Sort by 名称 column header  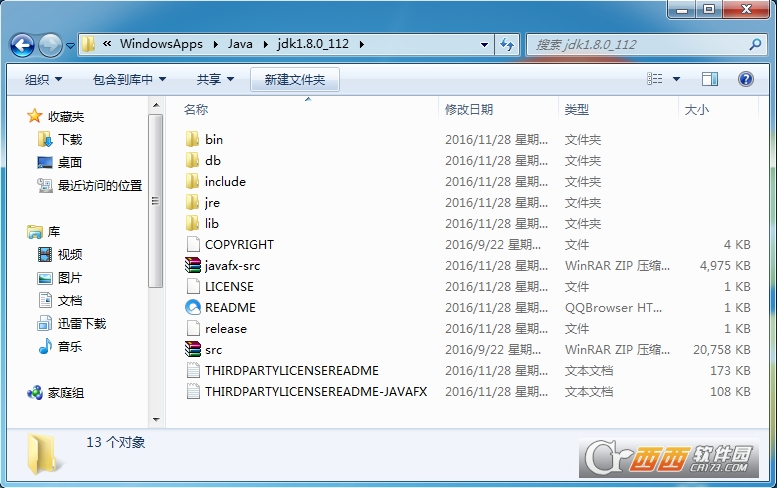click(x=196, y=109)
